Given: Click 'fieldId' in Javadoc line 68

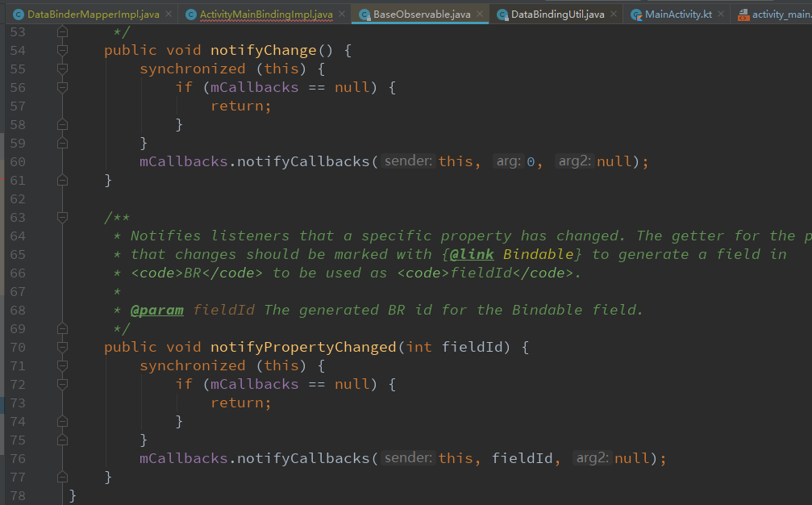Looking at the screenshot, I should click(x=223, y=311).
